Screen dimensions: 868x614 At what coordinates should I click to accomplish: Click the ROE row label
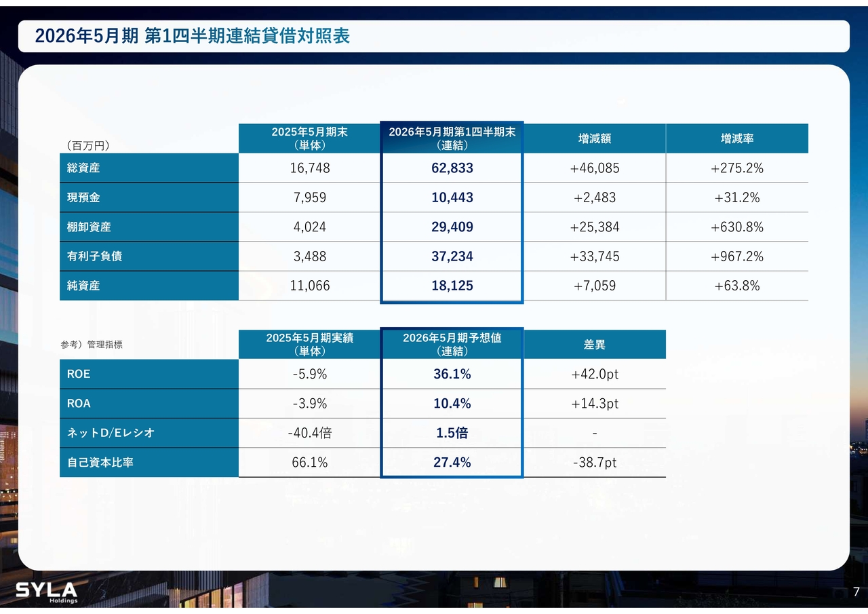79,374
